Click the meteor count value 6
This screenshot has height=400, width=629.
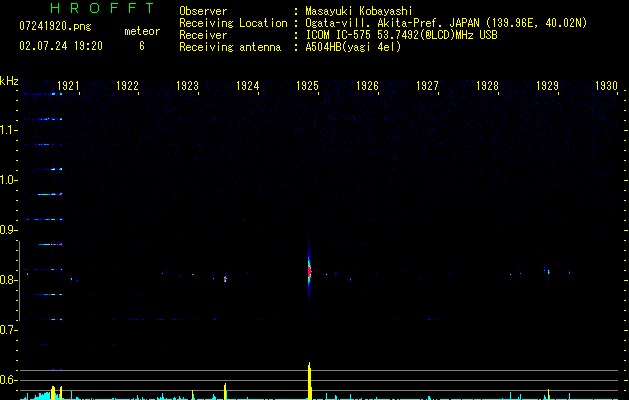point(142,46)
